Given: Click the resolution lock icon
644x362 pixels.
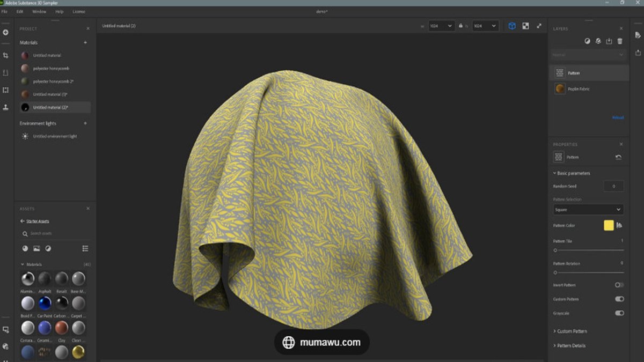Looking at the screenshot, I should (x=460, y=26).
